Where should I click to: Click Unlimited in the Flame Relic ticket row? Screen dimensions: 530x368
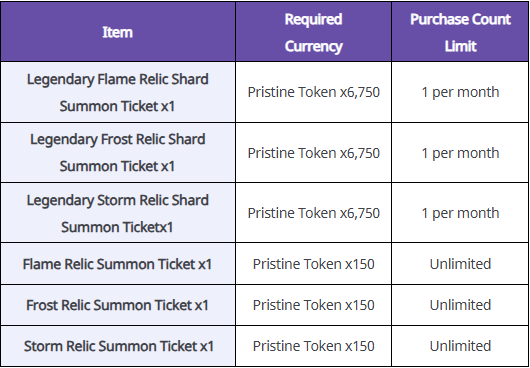pyautogui.click(x=460, y=264)
